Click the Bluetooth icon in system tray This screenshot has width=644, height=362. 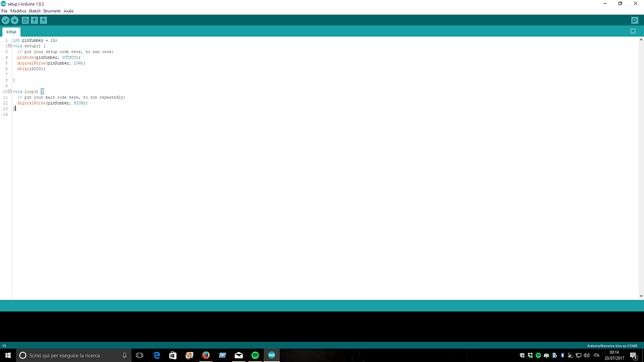pos(562,355)
